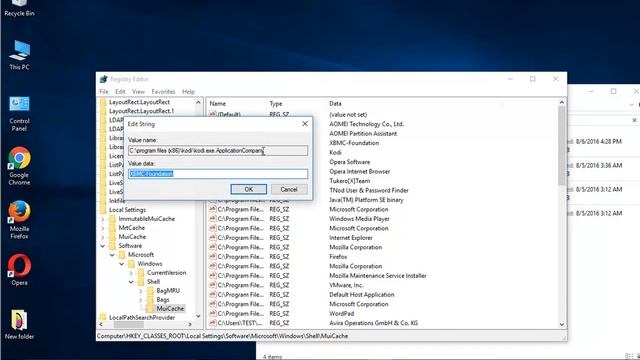This screenshot has height=360, width=640.
Task: Open the File menu
Action: point(104,92)
